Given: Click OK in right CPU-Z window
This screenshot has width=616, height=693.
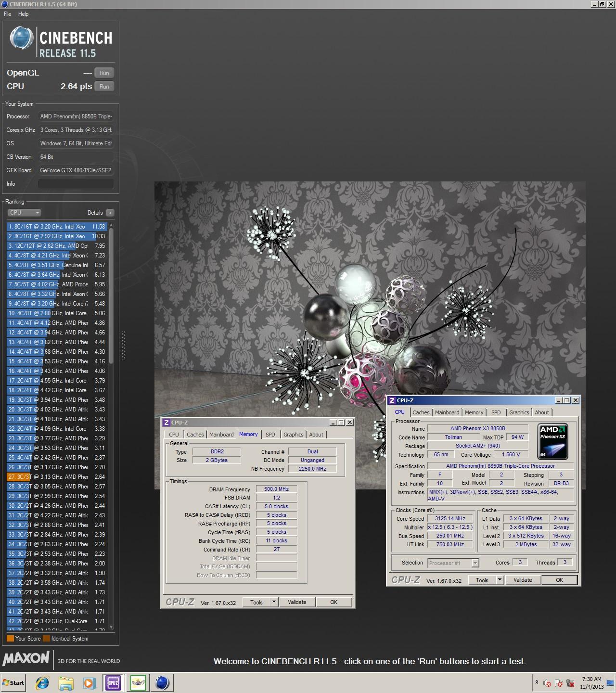Looking at the screenshot, I should point(560,580).
